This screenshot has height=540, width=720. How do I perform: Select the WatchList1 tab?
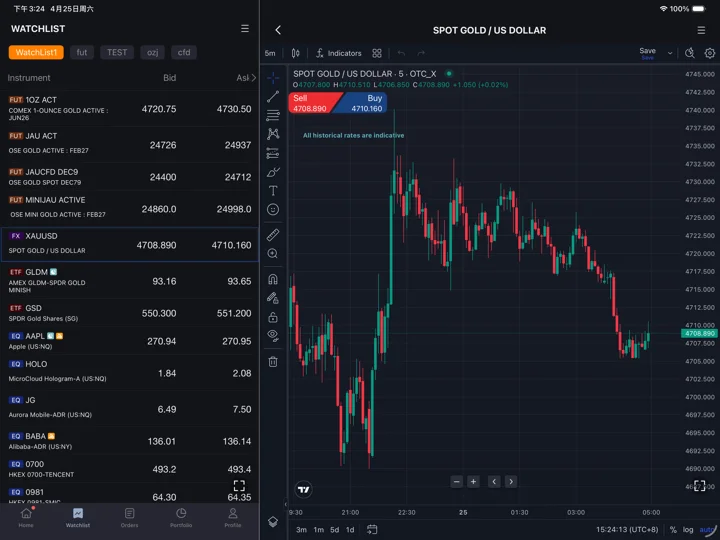click(x=36, y=52)
